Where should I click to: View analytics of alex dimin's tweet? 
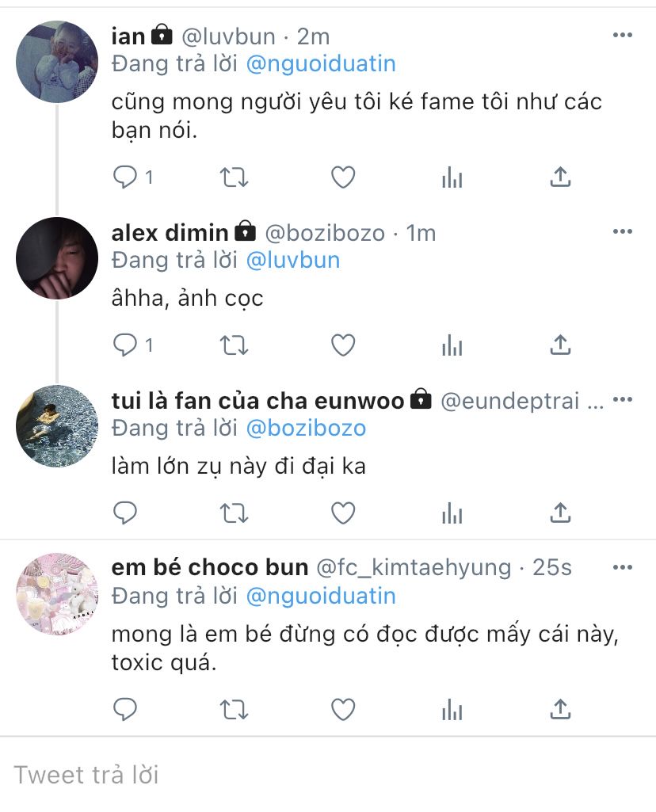coord(452,345)
